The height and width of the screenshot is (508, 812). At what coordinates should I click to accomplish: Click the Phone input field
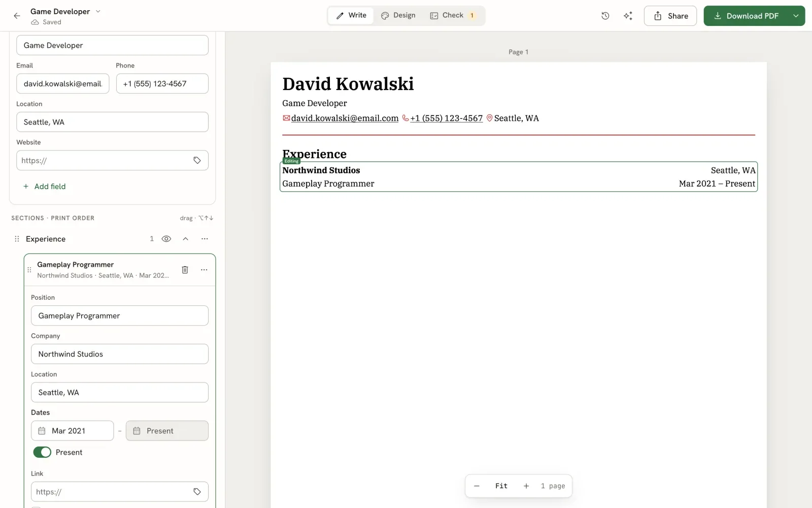tap(162, 84)
